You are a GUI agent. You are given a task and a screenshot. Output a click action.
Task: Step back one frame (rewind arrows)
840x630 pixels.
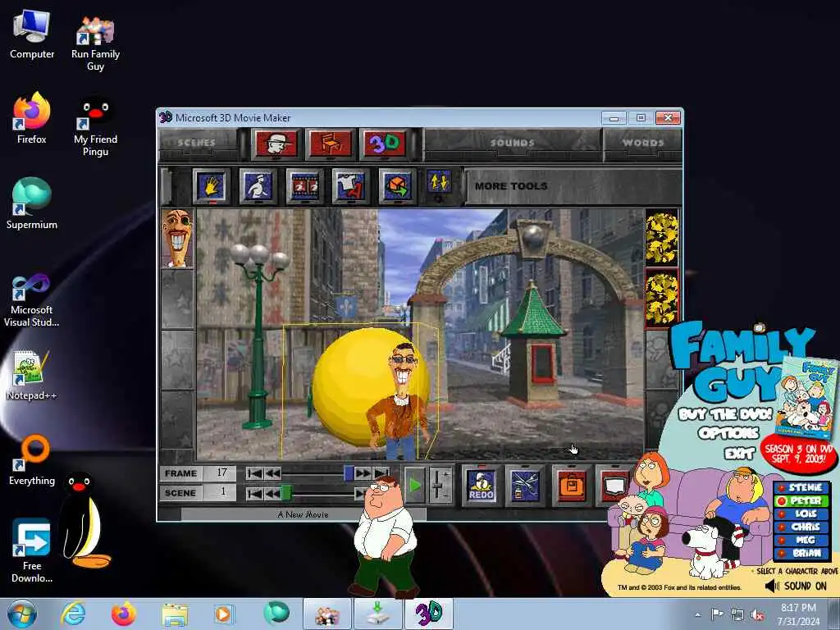pyautogui.click(x=272, y=473)
